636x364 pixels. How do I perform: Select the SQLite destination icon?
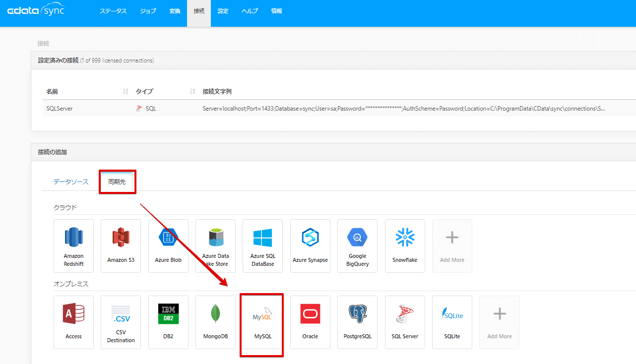(452, 314)
